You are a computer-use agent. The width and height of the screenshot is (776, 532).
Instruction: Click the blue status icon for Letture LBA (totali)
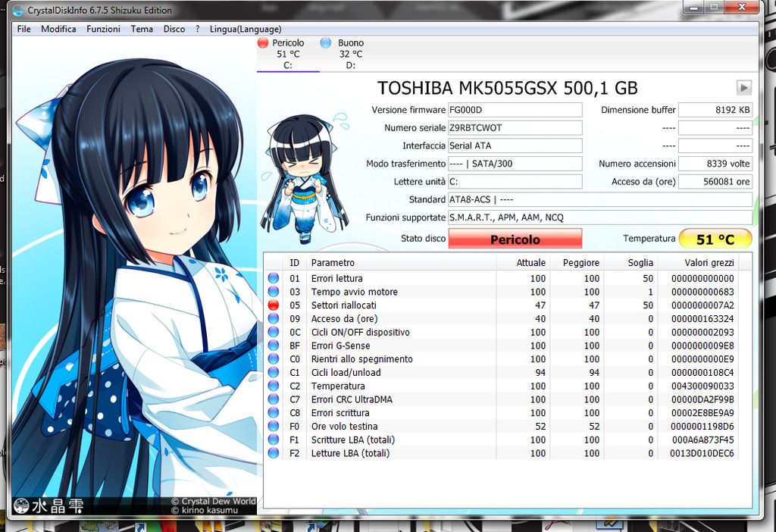point(273,454)
